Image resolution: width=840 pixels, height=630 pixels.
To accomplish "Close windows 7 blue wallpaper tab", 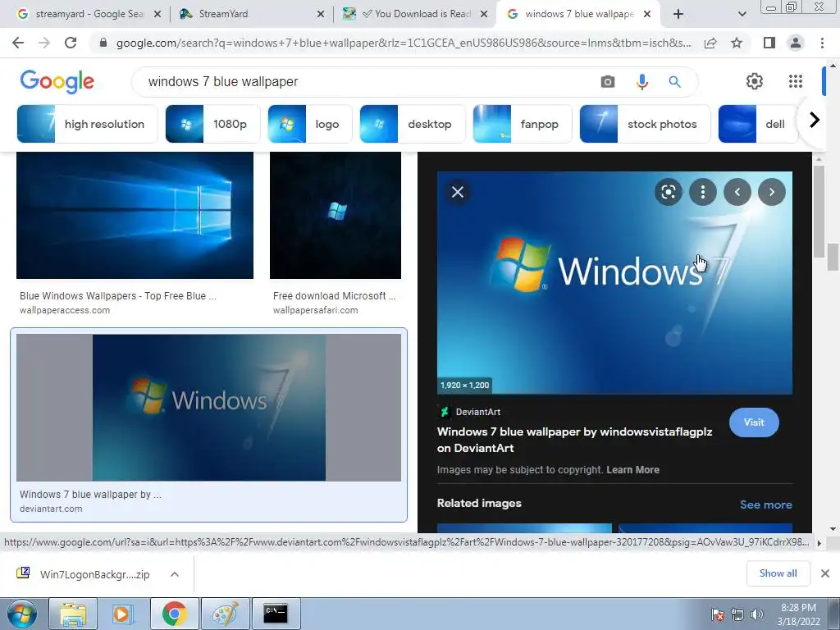I will (647, 15).
